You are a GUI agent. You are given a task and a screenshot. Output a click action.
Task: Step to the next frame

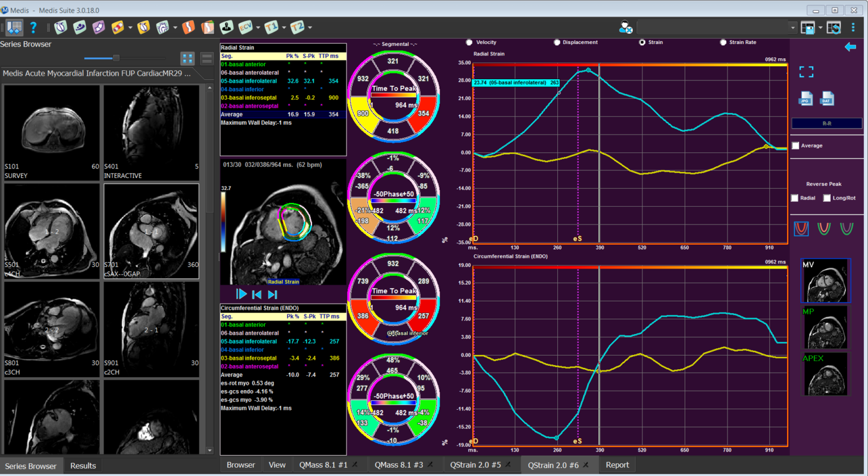pos(273,295)
